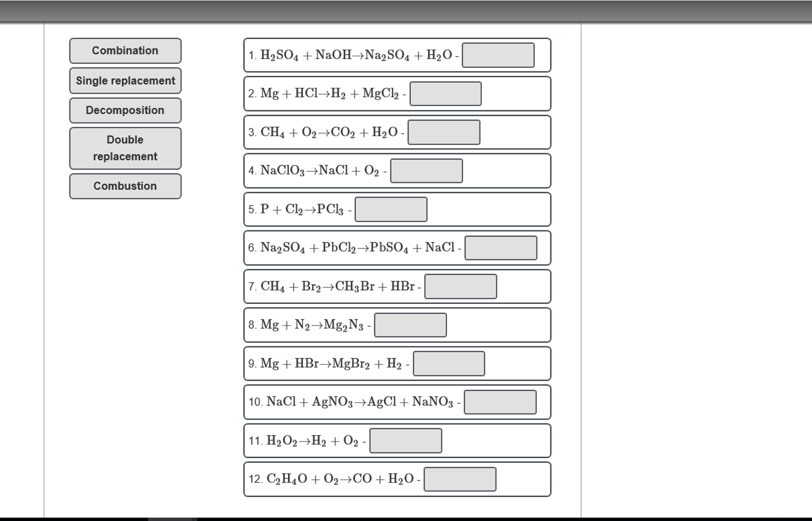This screenshot has width=812, height=521.
Task: Pick the Decomposition answer tile
Action: coord(125,110)
